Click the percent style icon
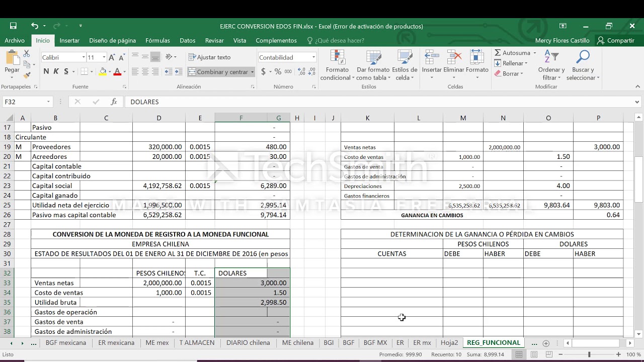 (x=278, y=72)
